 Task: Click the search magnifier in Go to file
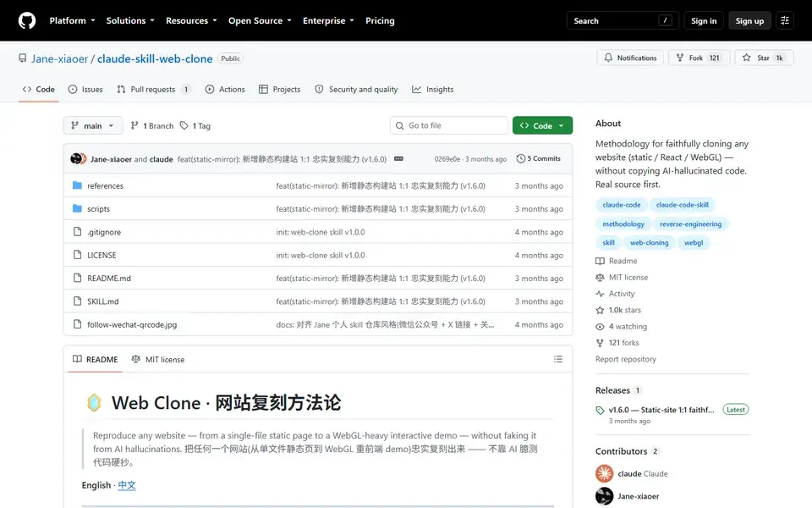point(399,125)
